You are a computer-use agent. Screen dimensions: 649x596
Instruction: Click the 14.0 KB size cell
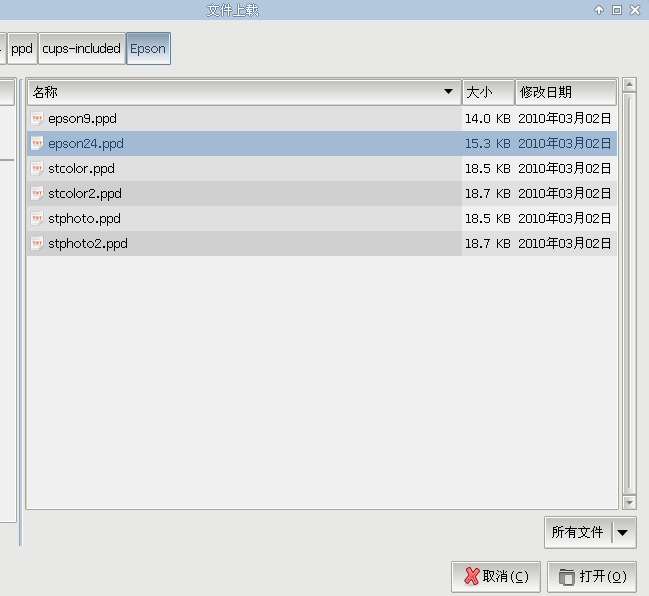click(x=488, y=119)
